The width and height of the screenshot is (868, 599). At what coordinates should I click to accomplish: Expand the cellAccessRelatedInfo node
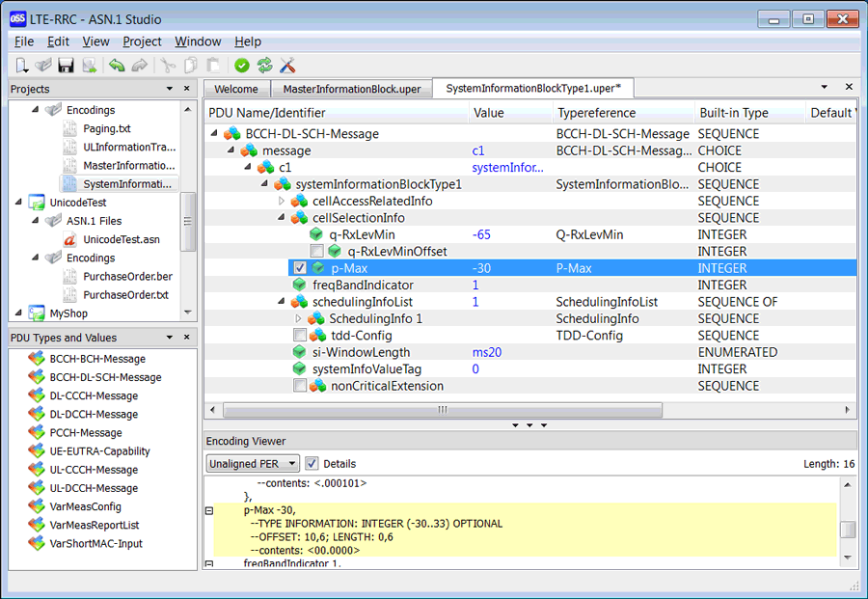[282, 201]
